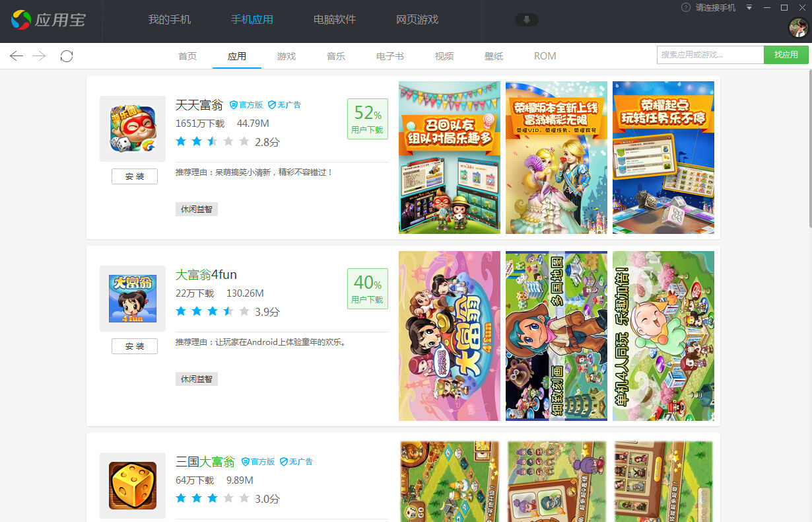Click the star rating of 大富翁4fun
This screenshot has height=522, width=812.
click(x=213, y=311)
